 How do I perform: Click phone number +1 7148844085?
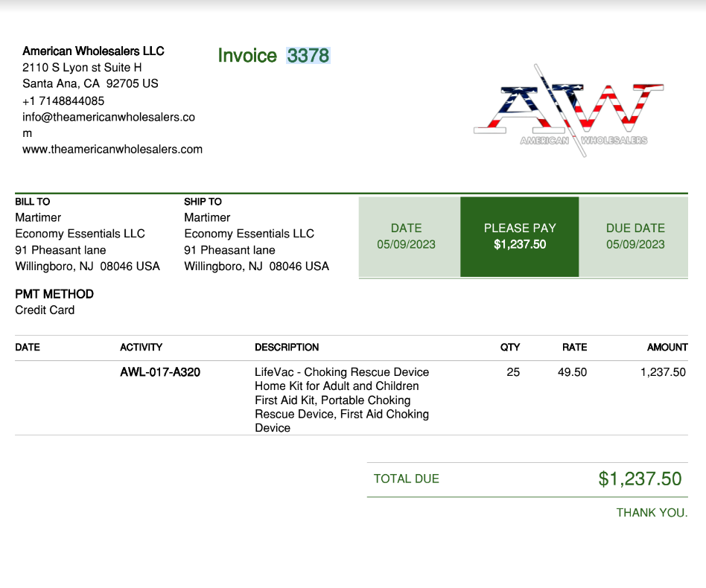[63, 100]
